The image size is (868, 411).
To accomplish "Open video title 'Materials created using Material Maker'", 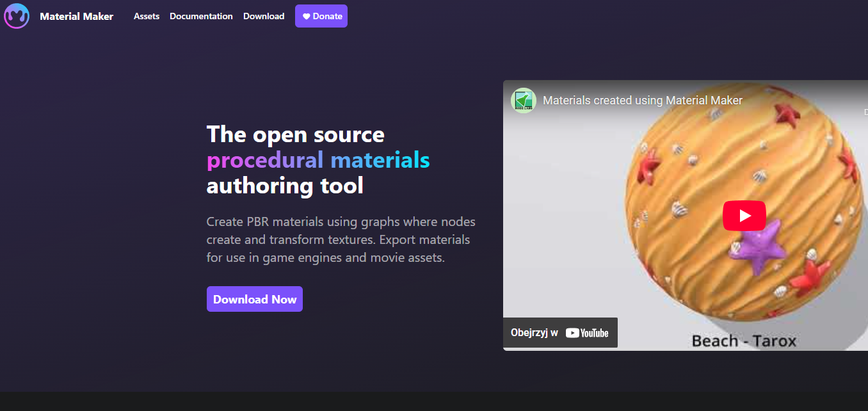I will tap(643, 101).
